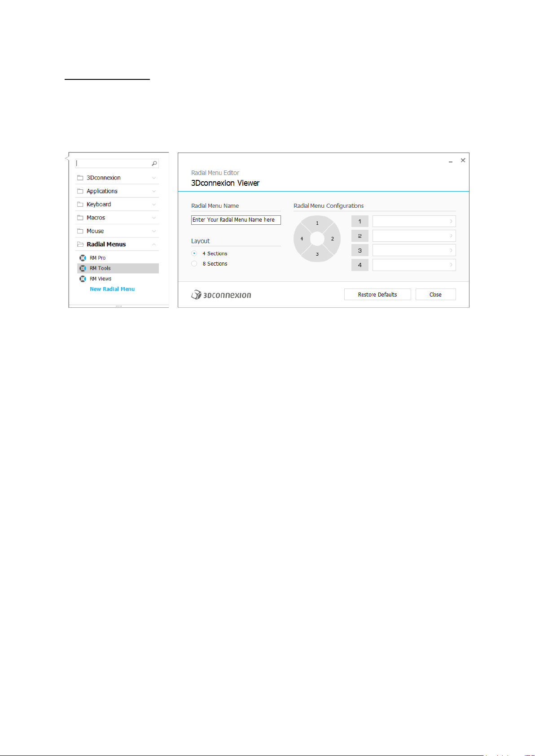535x756 pixels.
Task: Open the command picker for configuration 3
Action: click(414, 250)
